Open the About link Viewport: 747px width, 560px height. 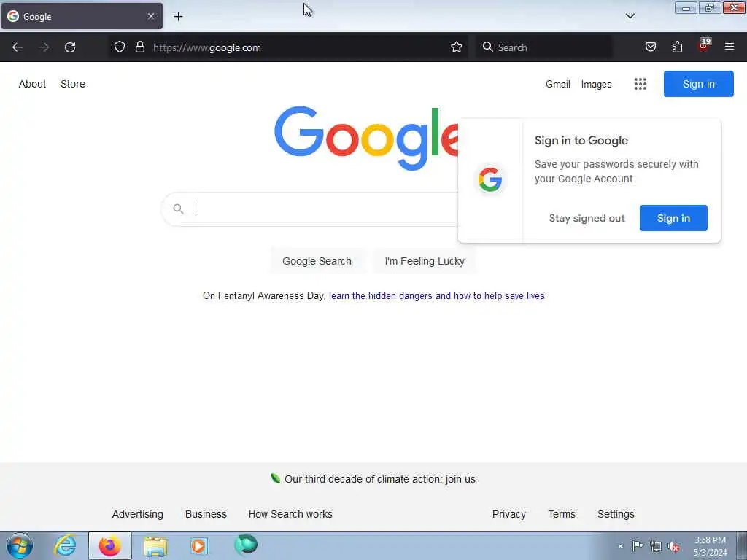tap(32, 84)
